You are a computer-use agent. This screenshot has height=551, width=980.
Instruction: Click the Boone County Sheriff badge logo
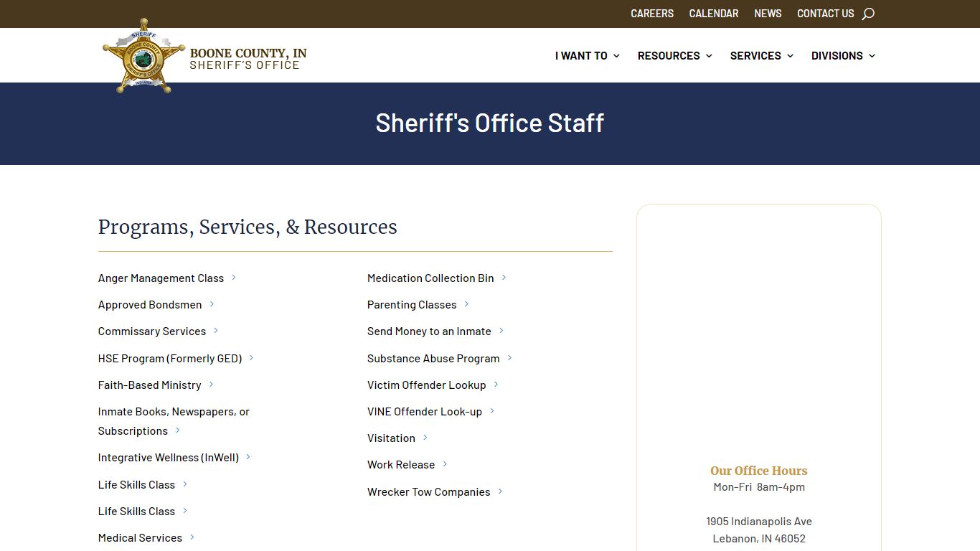(x=143, y=56)
